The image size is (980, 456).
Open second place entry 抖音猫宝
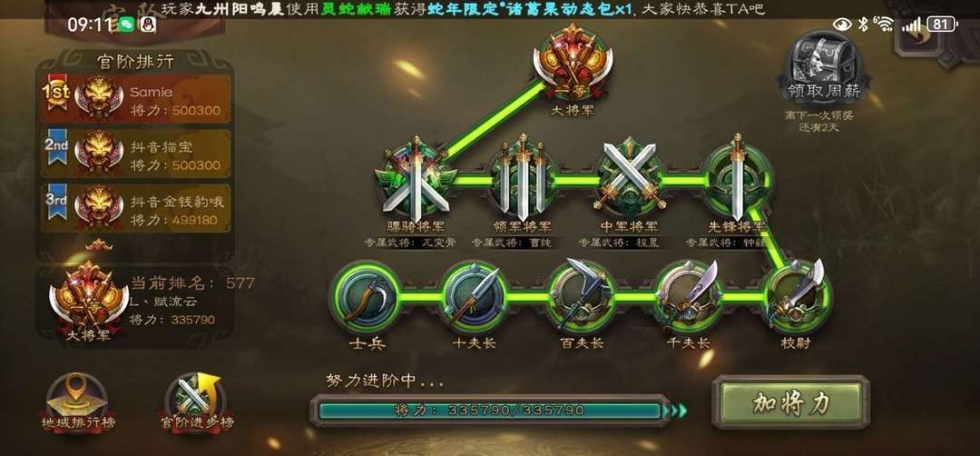pyautogui.click(x=135, y=154)
